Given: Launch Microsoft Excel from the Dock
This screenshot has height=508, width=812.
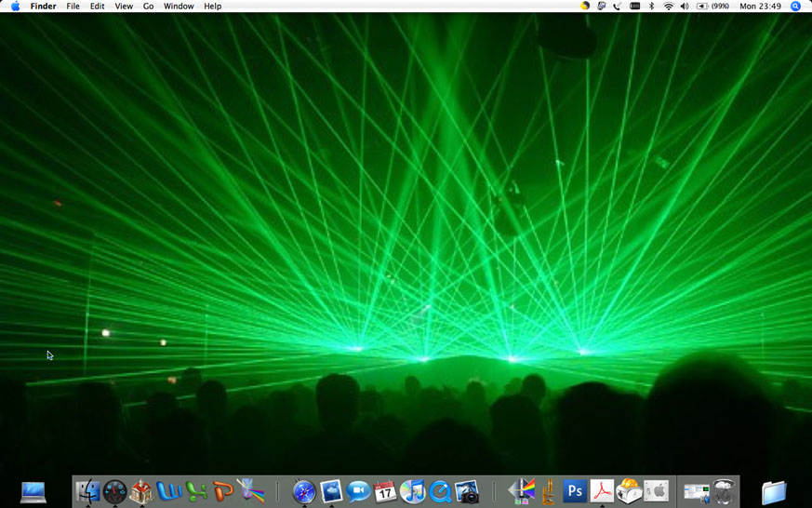Looking at the screenshot, I should point(195,491).
